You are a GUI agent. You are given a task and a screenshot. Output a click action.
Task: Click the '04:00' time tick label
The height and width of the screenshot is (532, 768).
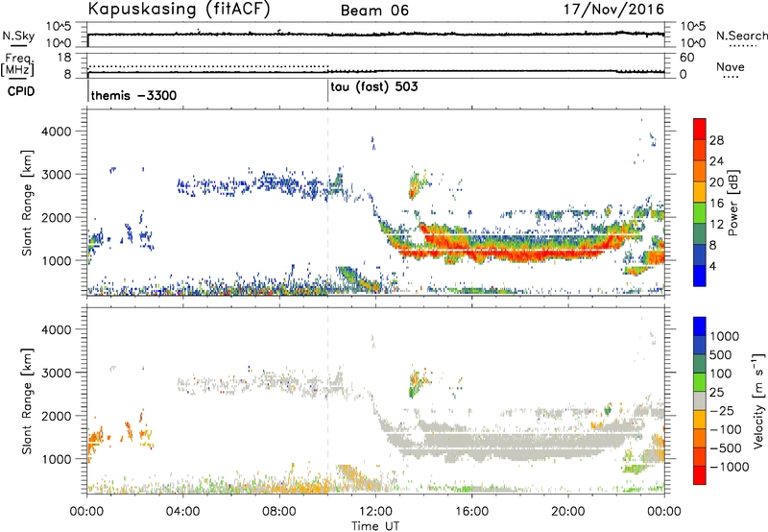point(182,512)
